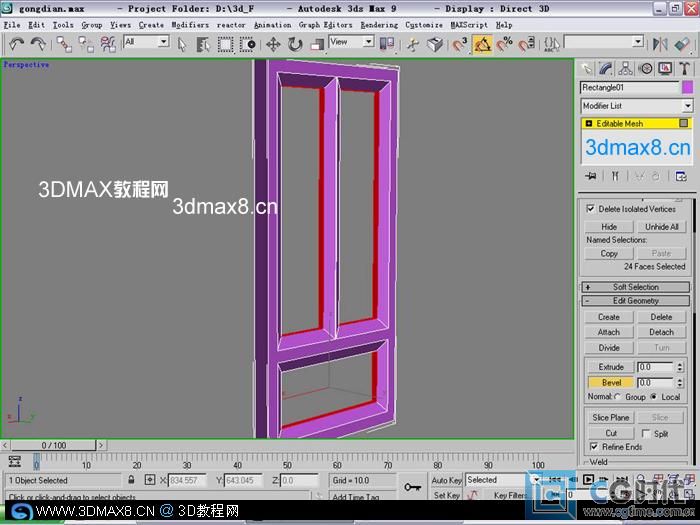Toggle Auto Key animation mode
700x525 pixels.
[x=446, y=480]
